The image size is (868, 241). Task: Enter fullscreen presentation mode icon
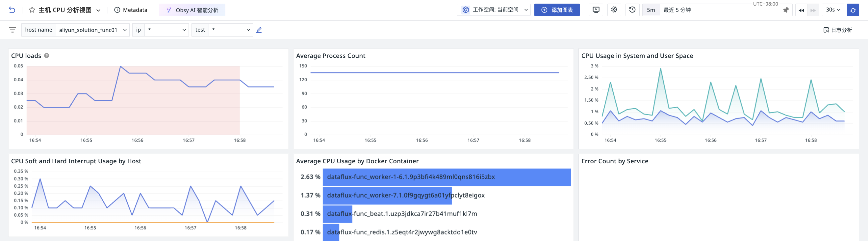(596, 10)
